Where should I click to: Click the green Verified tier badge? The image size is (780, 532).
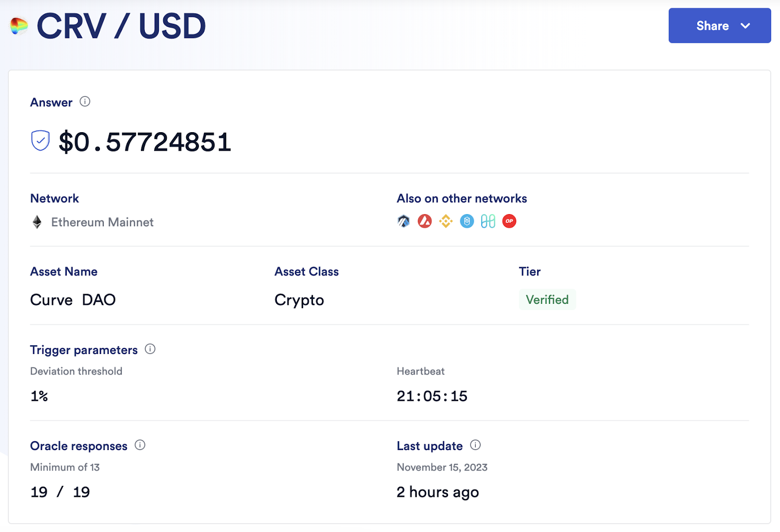pyautogui.click(x=547, y=300)
